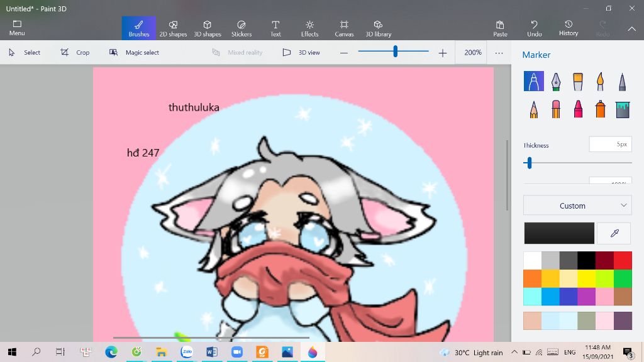The image size is (644, 362).
Task: Zoom out with the minus button
Action: [x=344, y=53]
